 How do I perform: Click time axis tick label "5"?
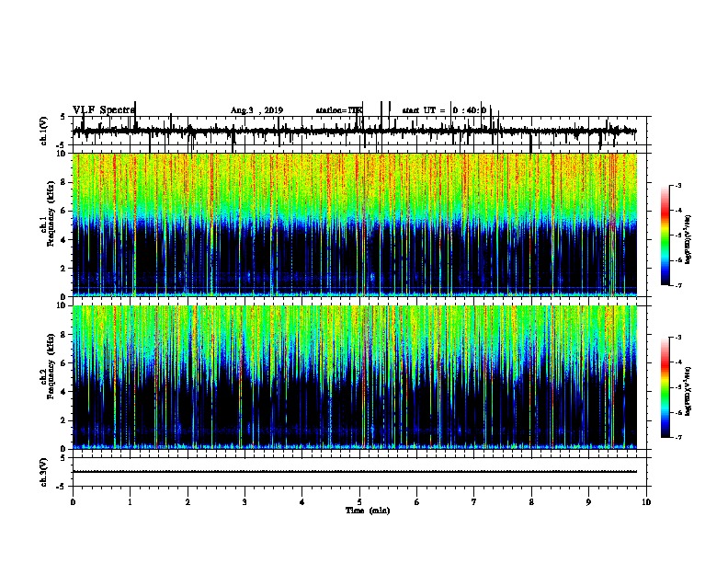359,502
